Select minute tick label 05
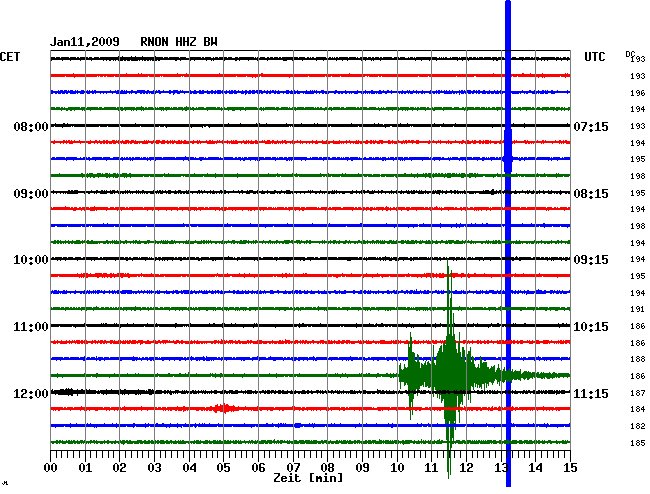 tap(223, 468)
